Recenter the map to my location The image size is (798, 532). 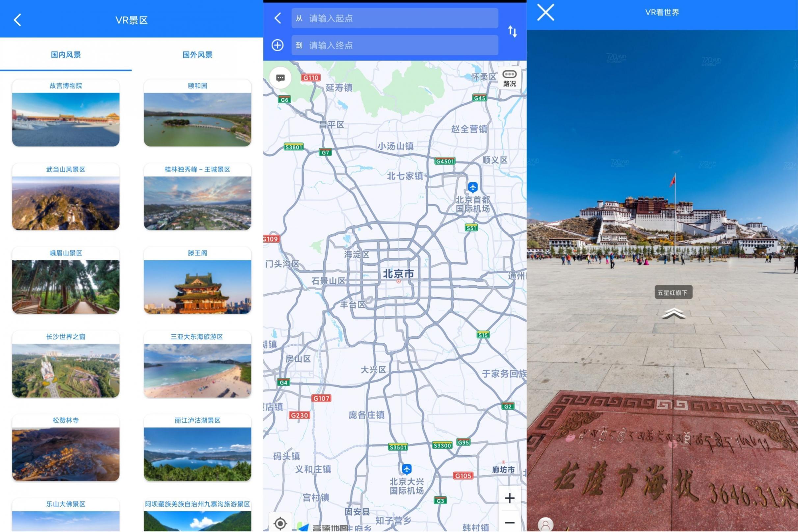pos(280,523)
